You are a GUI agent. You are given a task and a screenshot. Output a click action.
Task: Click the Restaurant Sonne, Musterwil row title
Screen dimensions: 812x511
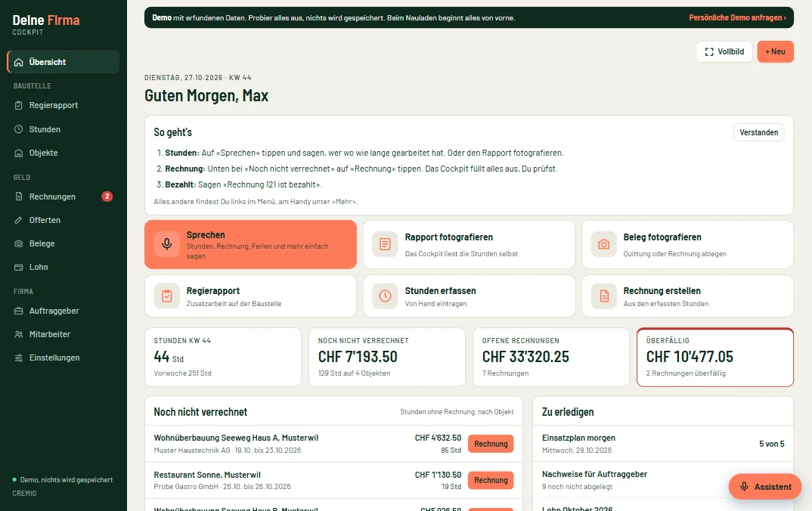[207, 475]
